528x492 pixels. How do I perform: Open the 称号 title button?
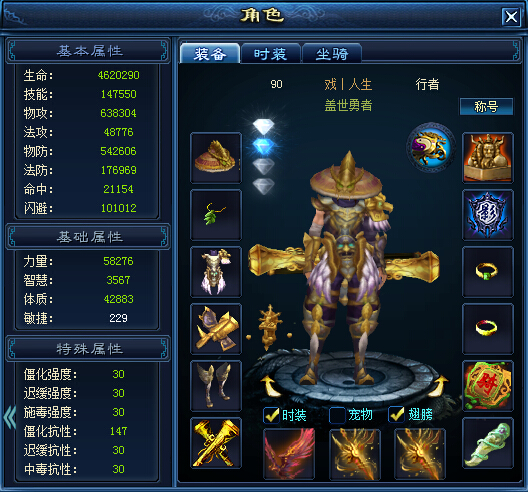click(487, 106)
